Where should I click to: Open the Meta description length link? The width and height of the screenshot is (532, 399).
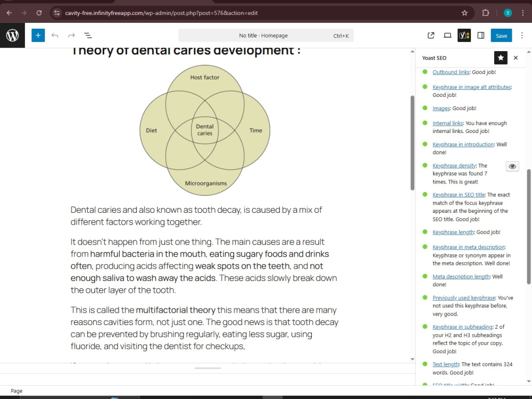461,277
